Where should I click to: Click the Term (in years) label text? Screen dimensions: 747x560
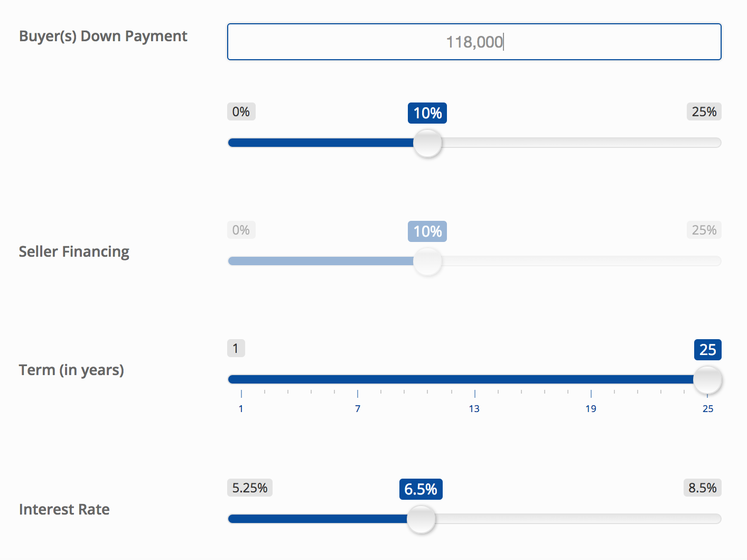tap(71, 370)
